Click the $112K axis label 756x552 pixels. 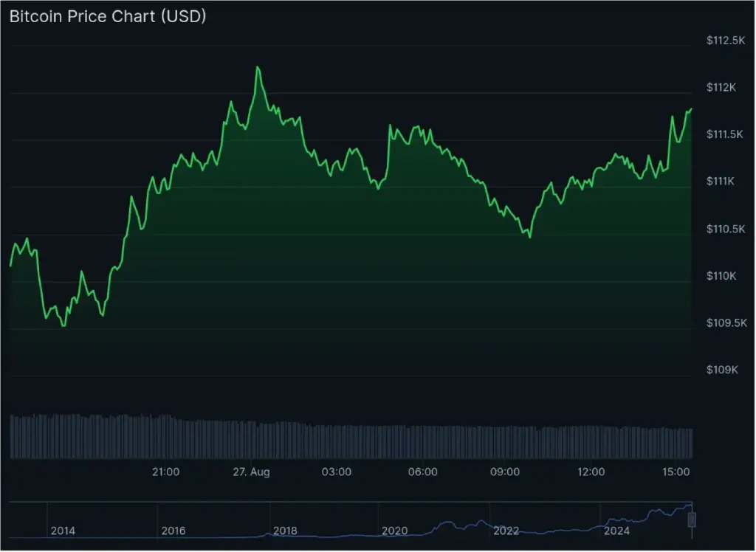tap(721, 87)
